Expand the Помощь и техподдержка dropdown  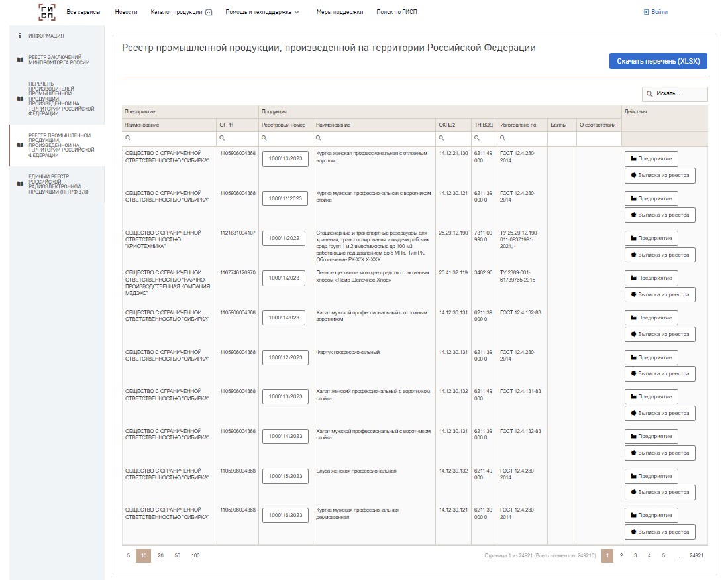coord(262,12)
